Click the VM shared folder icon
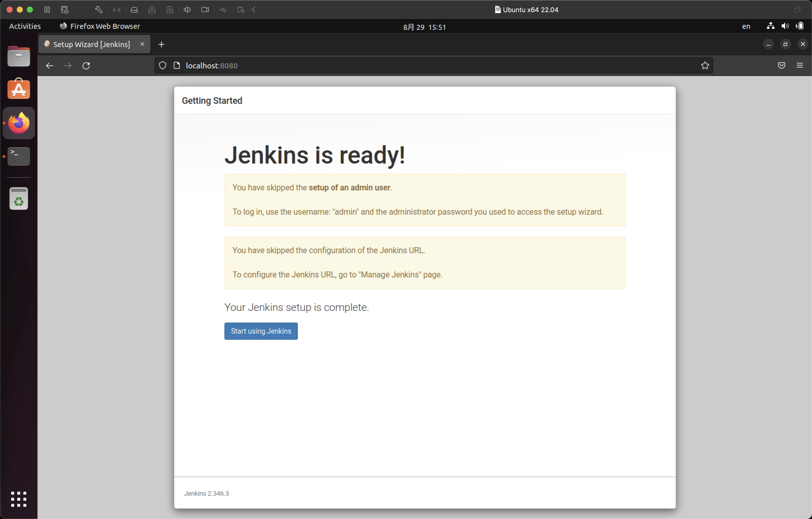 (241, 10)
